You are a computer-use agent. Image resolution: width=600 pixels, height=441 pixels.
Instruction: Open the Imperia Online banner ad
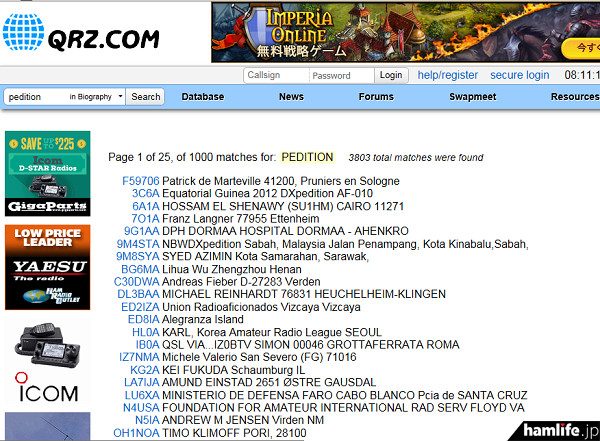(x=405, y=33)
